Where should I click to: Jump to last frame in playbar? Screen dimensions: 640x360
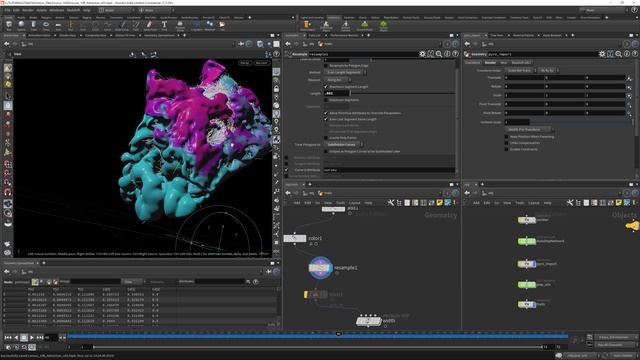tap(40, 338)
